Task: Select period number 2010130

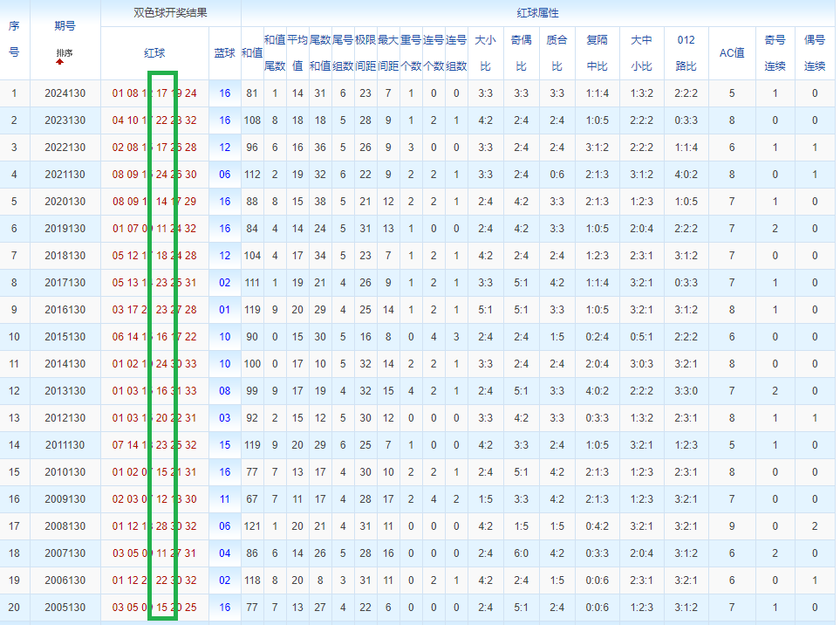Action: (65, 472)
